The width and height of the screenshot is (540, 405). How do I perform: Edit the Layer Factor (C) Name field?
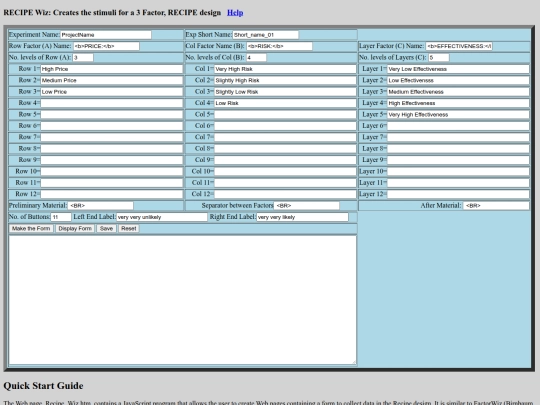[459, 46]
